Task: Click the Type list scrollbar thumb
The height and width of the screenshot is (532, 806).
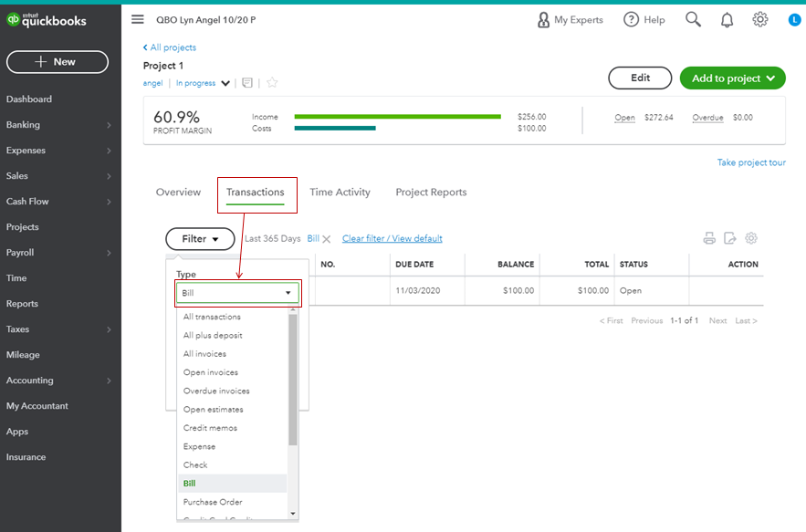Action: [x=293, y=380]
